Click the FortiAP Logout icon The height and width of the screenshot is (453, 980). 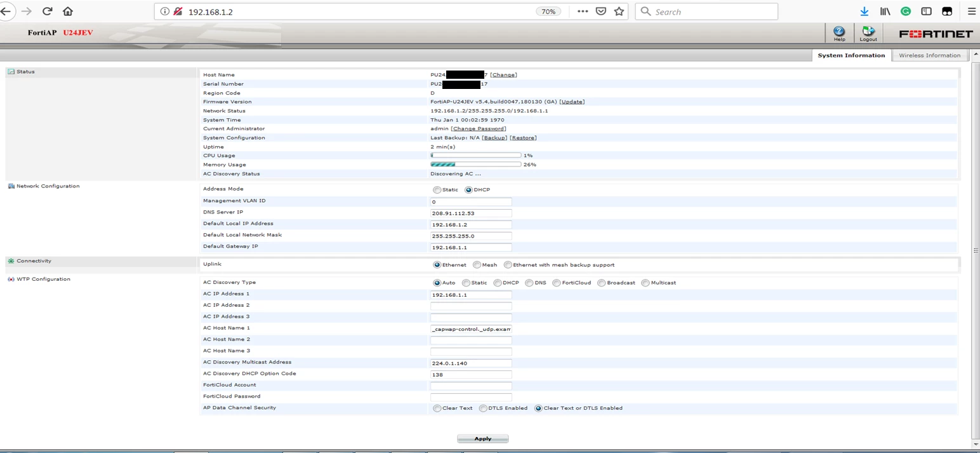click(868, 34)
